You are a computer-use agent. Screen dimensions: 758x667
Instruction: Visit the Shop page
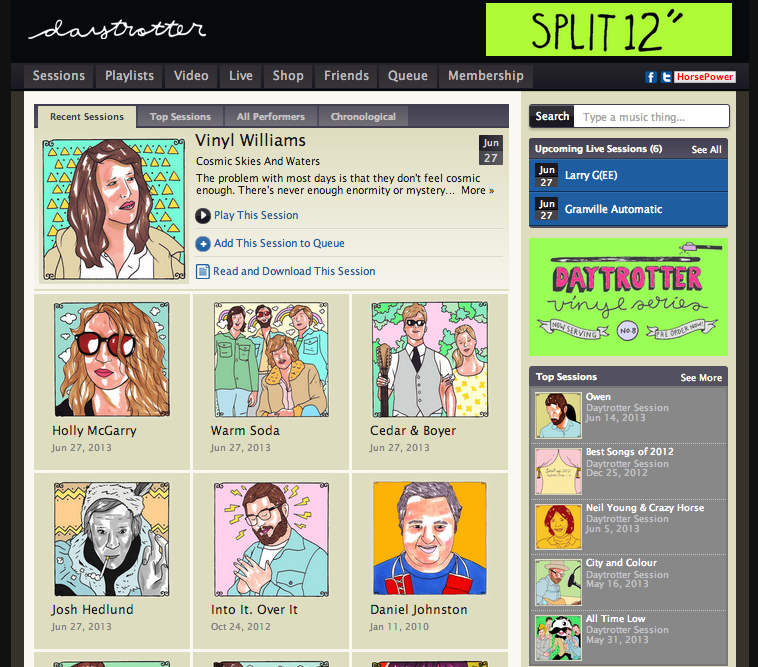[x=288, y=76]
